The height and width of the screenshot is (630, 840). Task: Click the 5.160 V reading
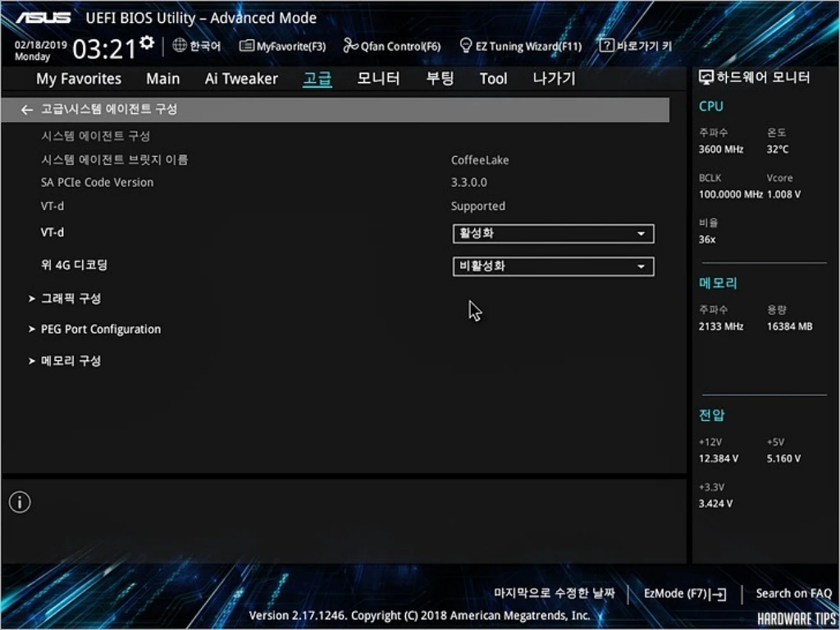coord(783,459)
